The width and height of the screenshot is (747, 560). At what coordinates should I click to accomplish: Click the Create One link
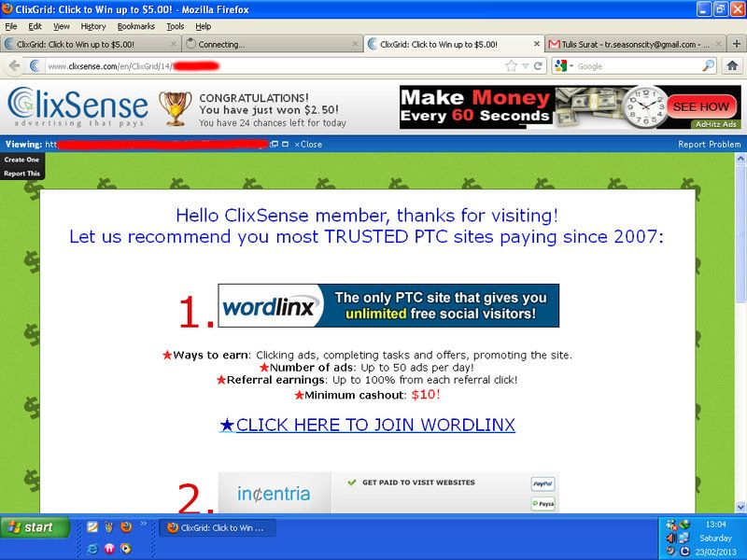coord(21,160)
